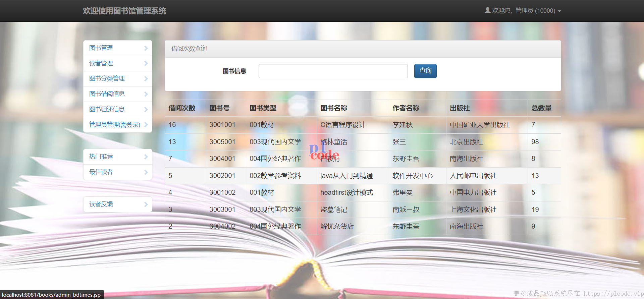Select book number 3004002 cell

click(x=226, y=226)
